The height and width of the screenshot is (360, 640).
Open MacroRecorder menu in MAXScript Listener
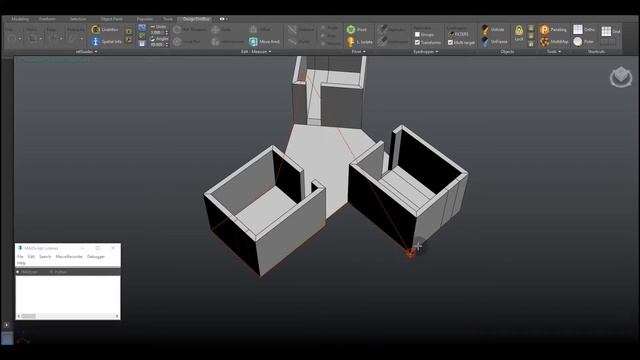coord(69,257)
